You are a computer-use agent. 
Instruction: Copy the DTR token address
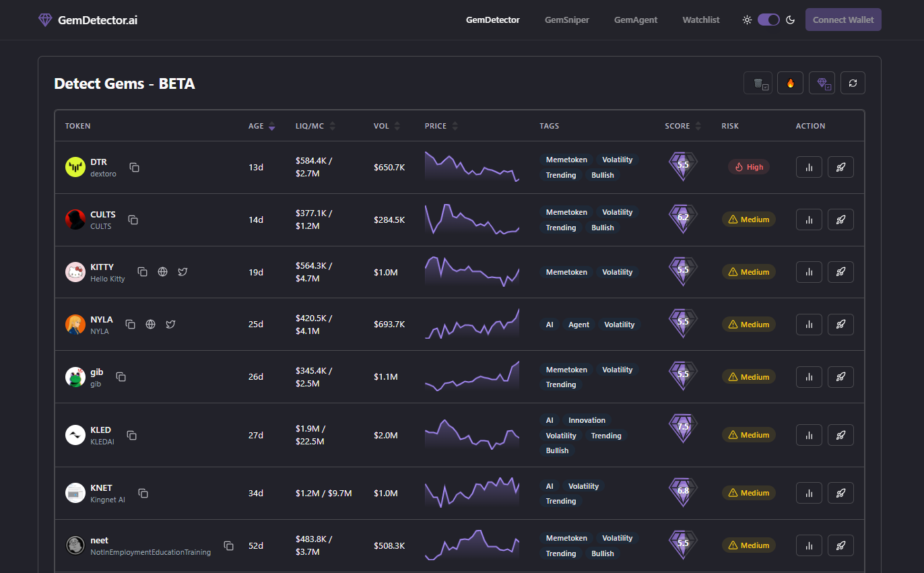click(135, 167)
